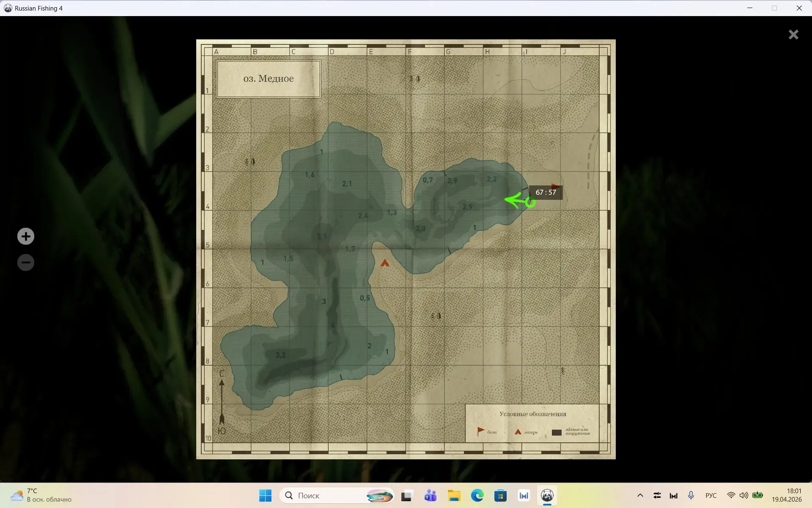The image size is (812, 508).
Task: Zoom in the map with plus button
Action: point(26,236)
